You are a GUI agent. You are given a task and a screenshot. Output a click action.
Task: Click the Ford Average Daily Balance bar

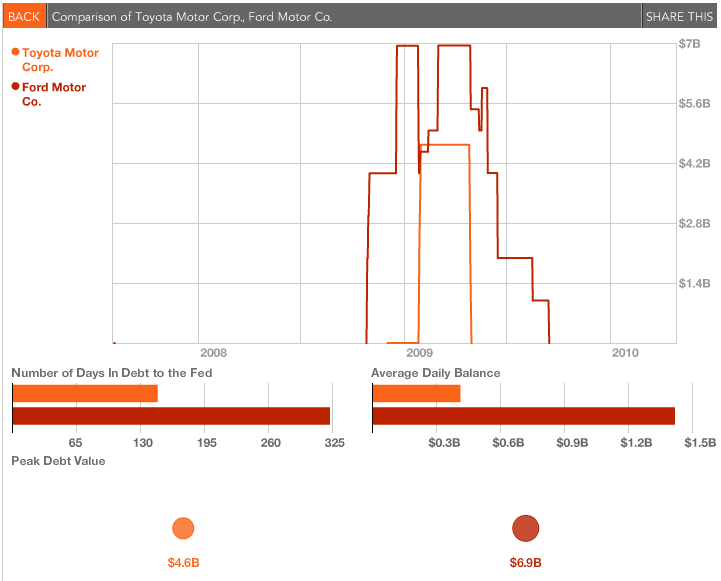tap(523, 416)
